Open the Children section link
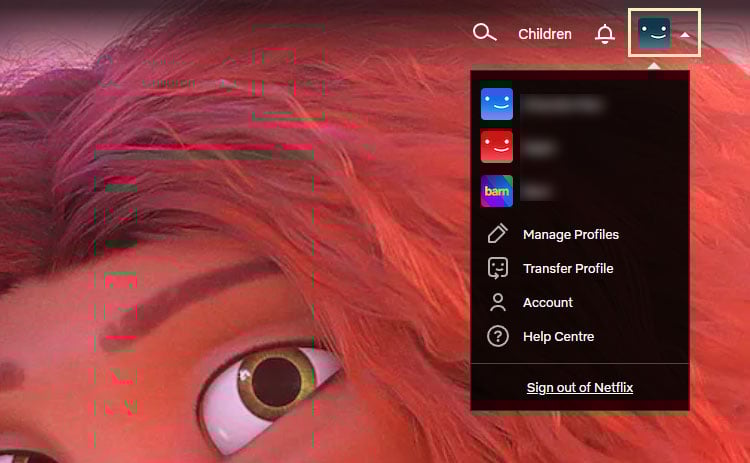This screenshot has height=463, width=750. (x=545, y=34)
